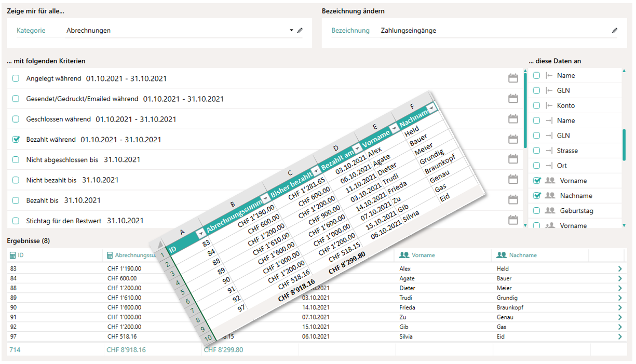Open calendar for Bezahlt bis row
Image resolution: width=636 pixels, height=364 pixels.
click(513, 200)
